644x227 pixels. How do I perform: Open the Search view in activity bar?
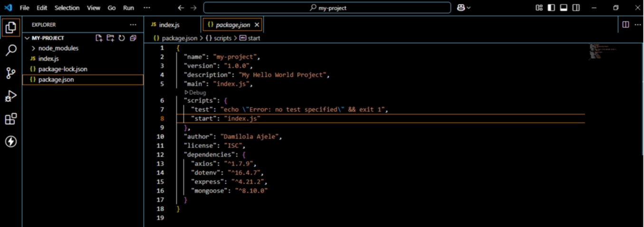click(x=10, y=50)
